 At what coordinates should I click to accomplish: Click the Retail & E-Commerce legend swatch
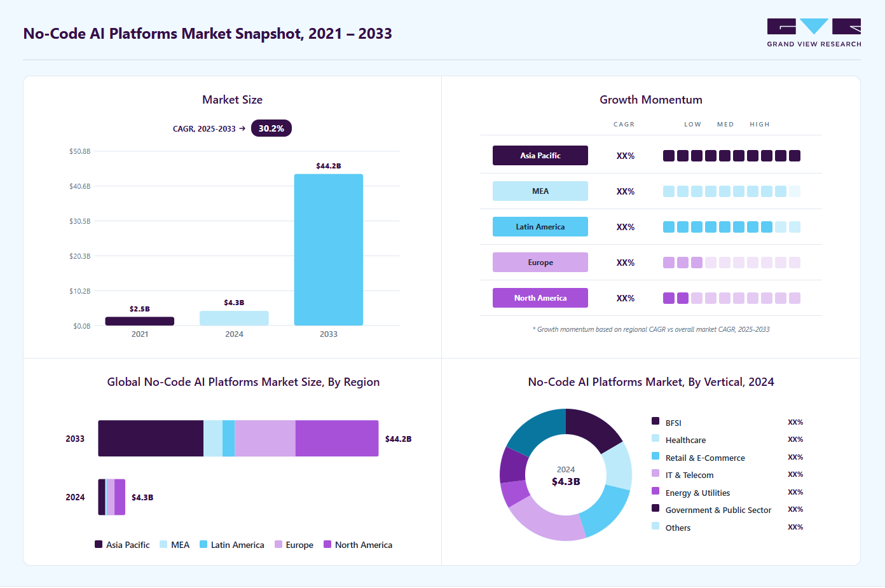(x=655, y=456)
